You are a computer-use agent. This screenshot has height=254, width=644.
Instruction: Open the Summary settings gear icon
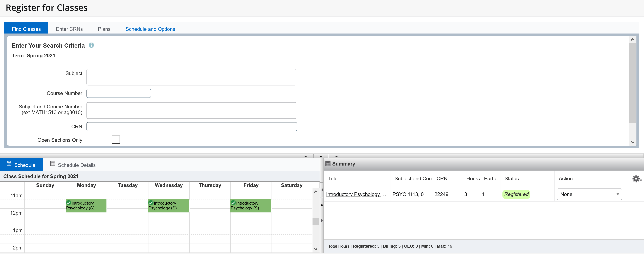tap(636, 179)
